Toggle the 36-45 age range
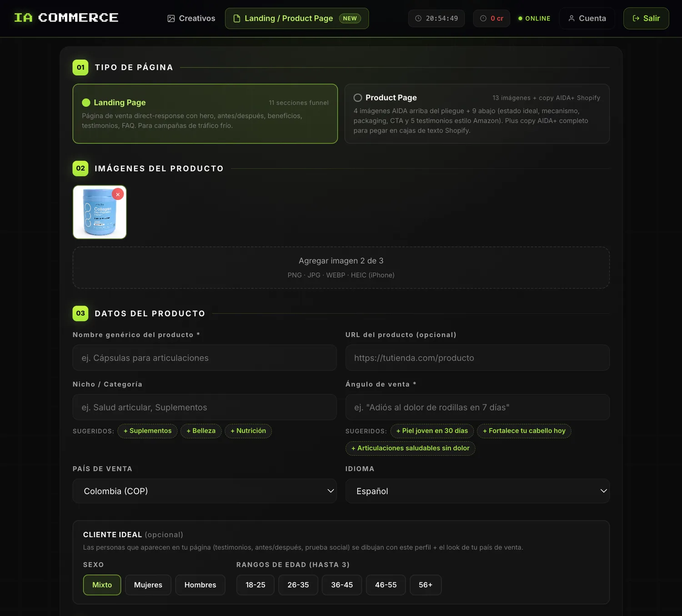This screenshot has width=682, height=616. [x=342, y=585]
